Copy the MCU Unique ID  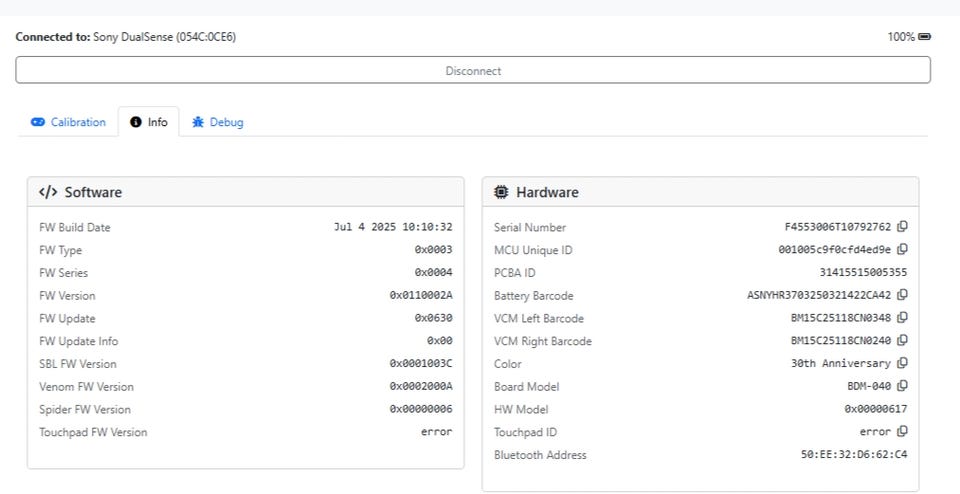[902, 250]
